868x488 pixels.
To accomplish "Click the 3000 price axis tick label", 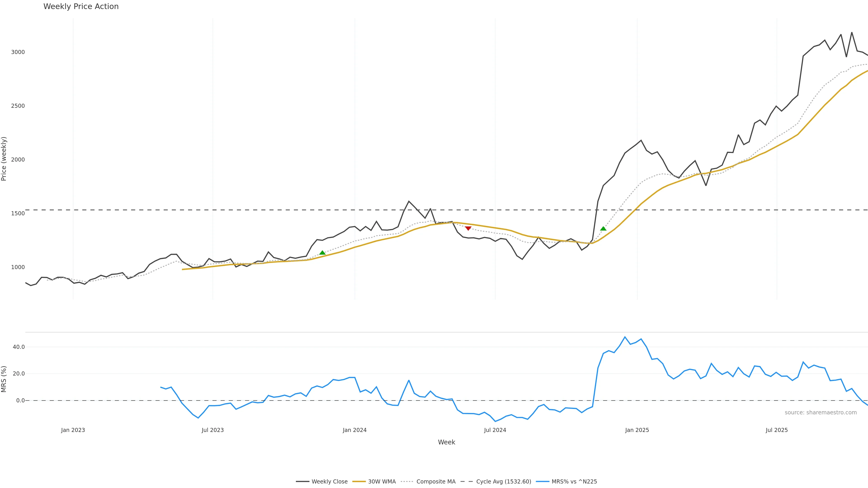I will tap(18, 52).
